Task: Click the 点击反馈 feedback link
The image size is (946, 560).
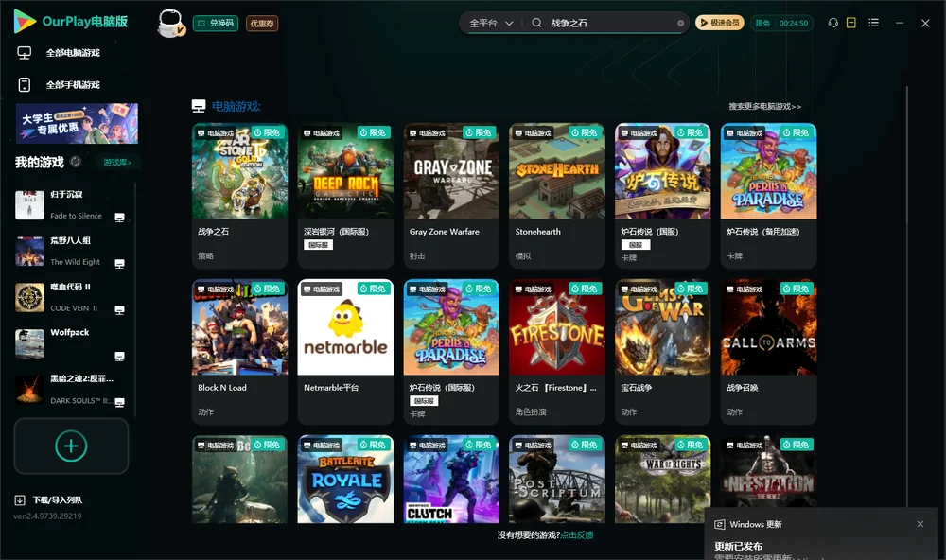Action: (577, 534)
